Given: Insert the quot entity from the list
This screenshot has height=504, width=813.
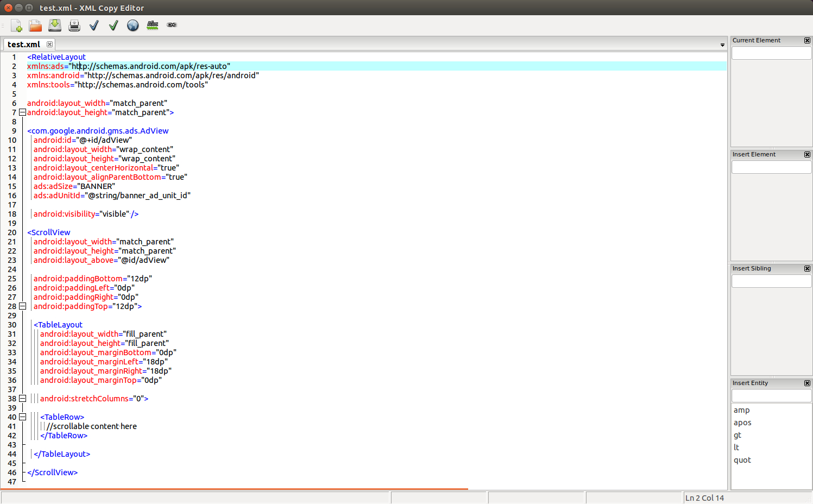Looking at the screenshot, I should [742, 459].
